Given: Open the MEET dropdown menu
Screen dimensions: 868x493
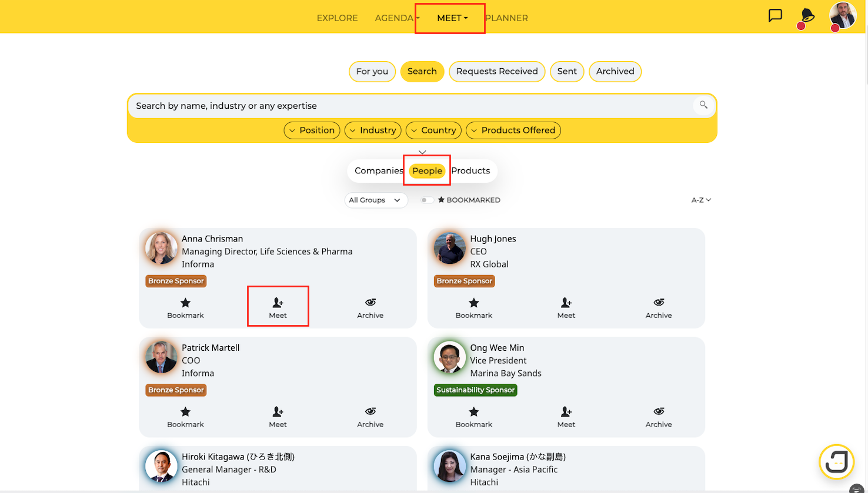Looking at the screenshot, I should coord(452,18).
